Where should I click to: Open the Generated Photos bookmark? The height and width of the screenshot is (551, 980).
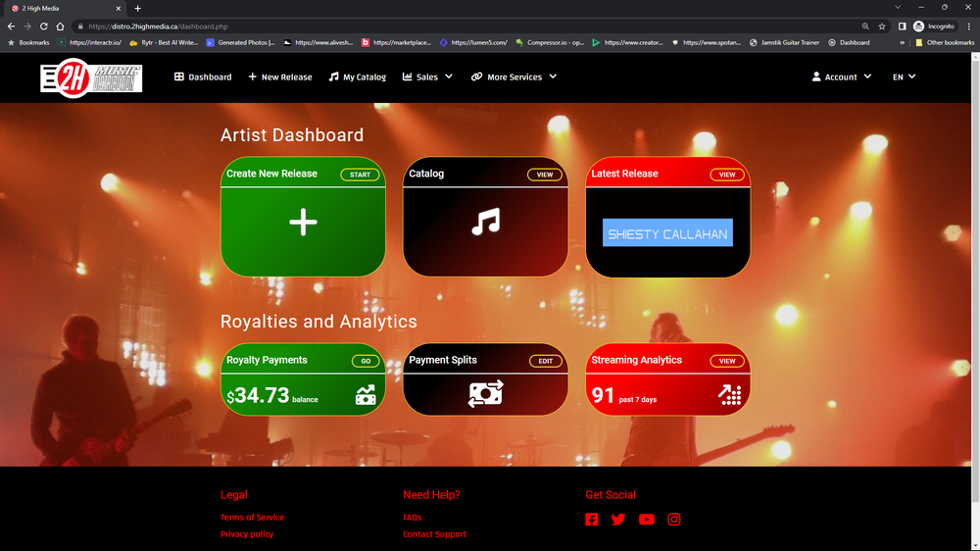[241, 42]
